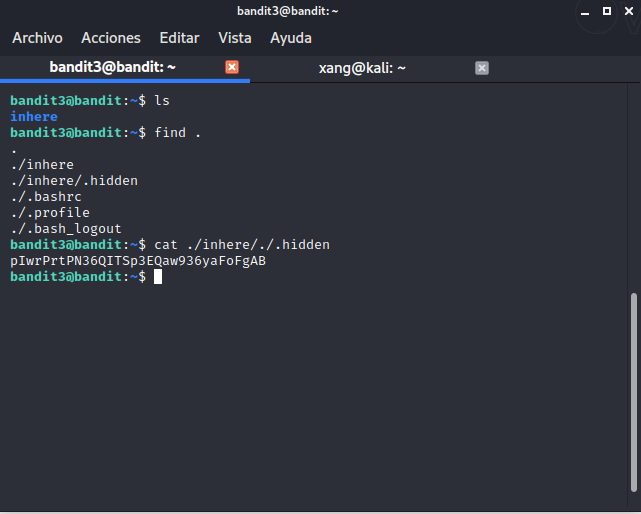Select the bandit3@bandit tab
Screen dimensions: 641x514
coord(112,67)
